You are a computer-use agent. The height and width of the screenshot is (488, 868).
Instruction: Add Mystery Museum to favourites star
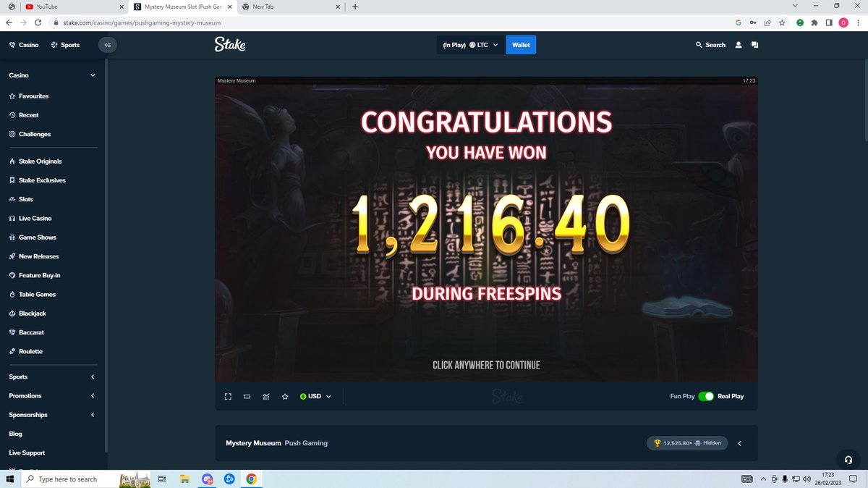tap(285, 396)
